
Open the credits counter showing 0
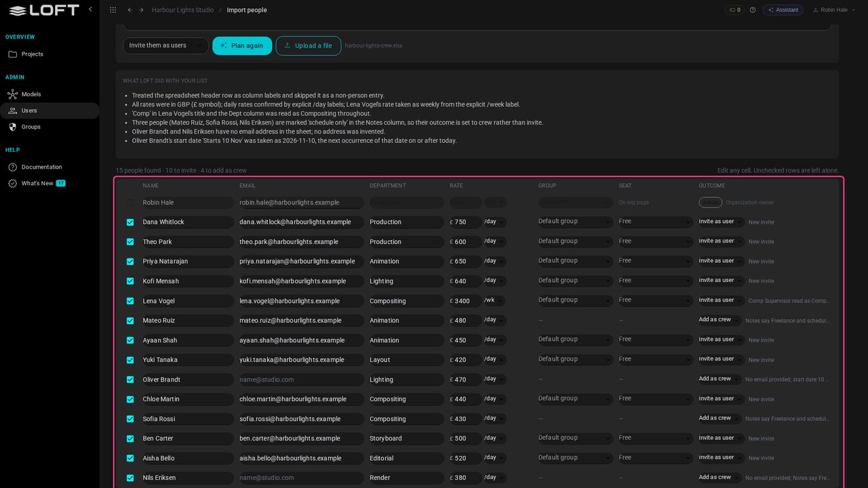(x=734, y=10)
